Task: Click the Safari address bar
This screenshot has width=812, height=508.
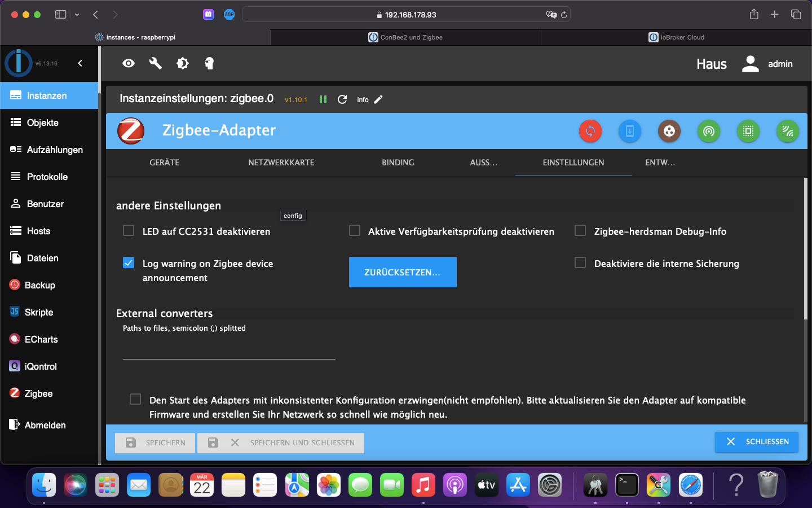Action: [406, 15]
